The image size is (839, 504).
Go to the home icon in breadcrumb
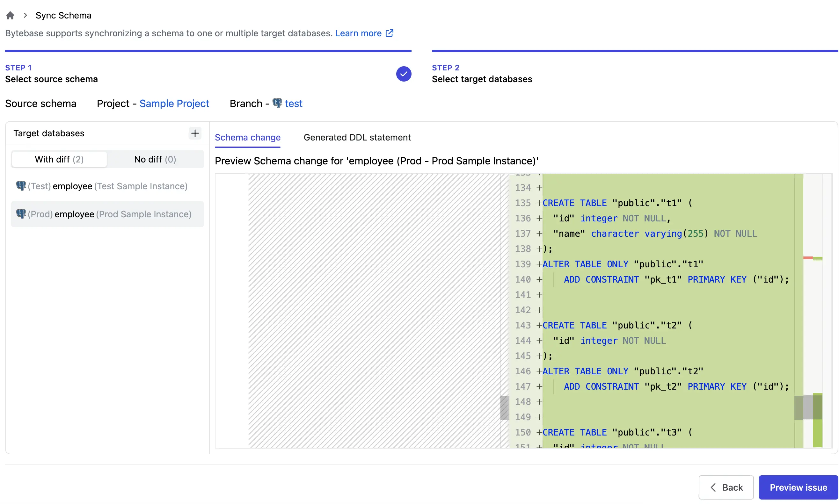click(10, 15)
